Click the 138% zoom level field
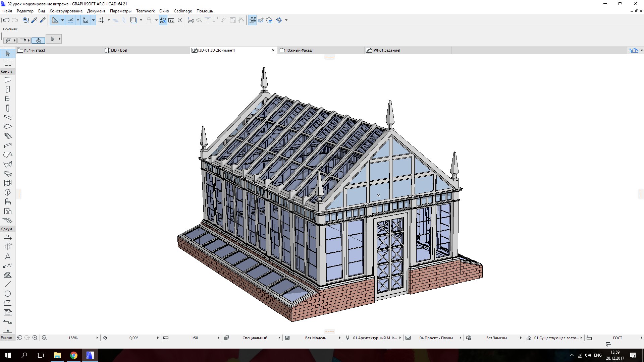 click(73, 338)
